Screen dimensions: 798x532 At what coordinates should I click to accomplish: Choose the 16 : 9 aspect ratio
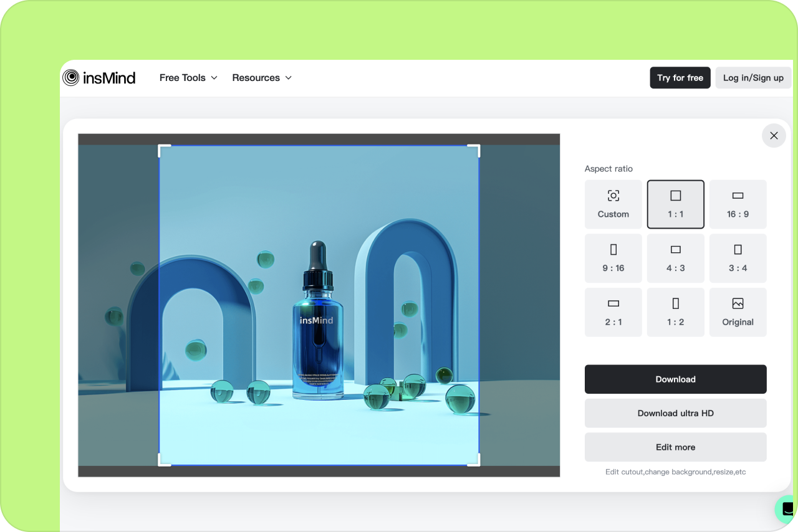click(738, 204)
